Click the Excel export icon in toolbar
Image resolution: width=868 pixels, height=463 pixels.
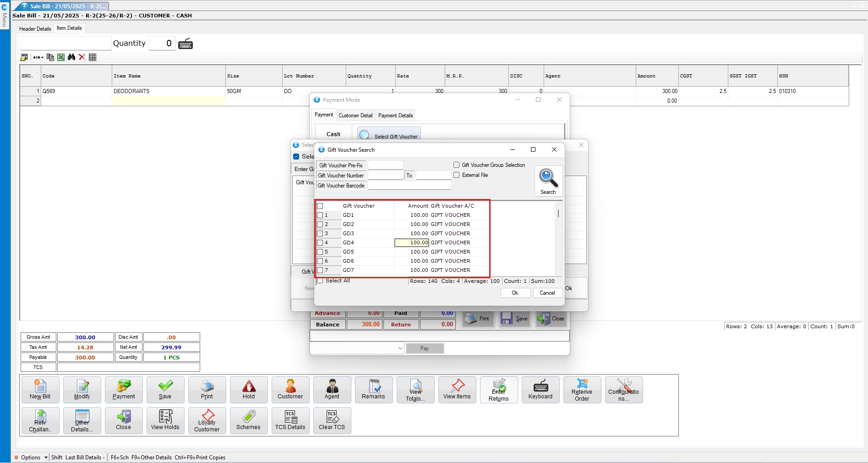click(60, 57)
